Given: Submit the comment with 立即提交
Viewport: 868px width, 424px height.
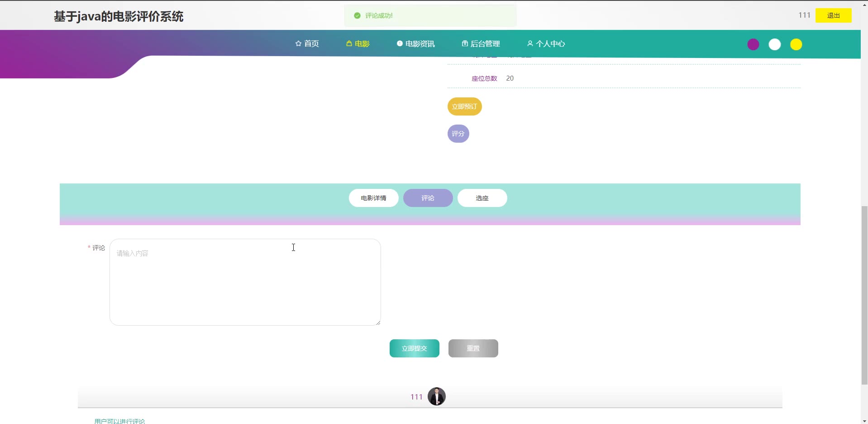Looking at the screenshot, I should point(414,348).
